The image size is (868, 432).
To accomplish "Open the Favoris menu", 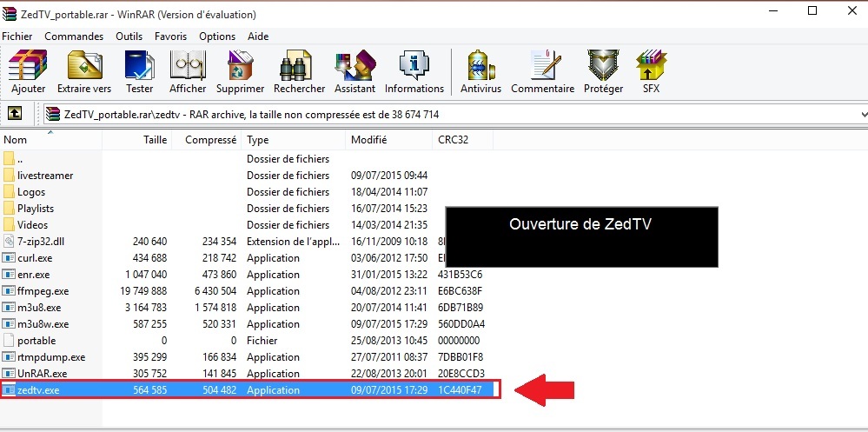I will (x=170, y=37).
